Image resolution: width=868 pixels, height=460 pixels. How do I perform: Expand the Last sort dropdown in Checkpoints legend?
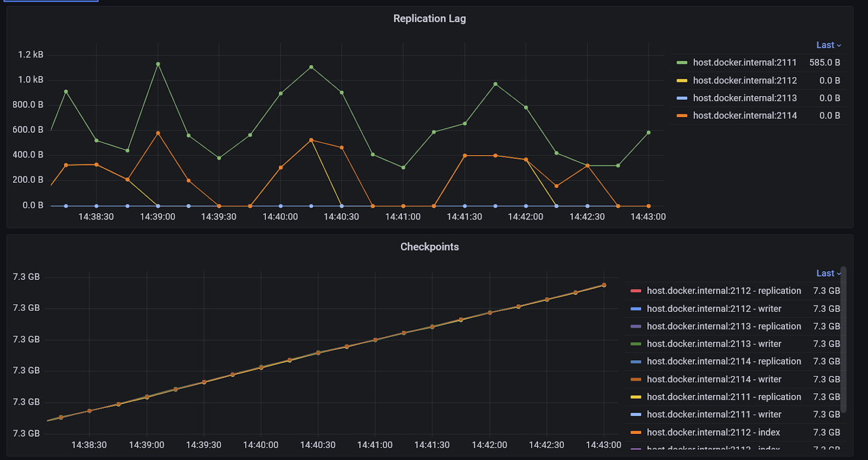[828, 273]
